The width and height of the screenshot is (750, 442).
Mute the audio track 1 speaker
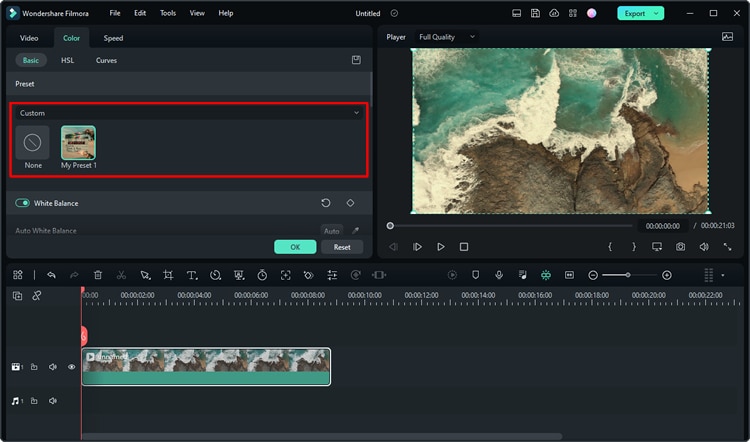coord(52,401)
